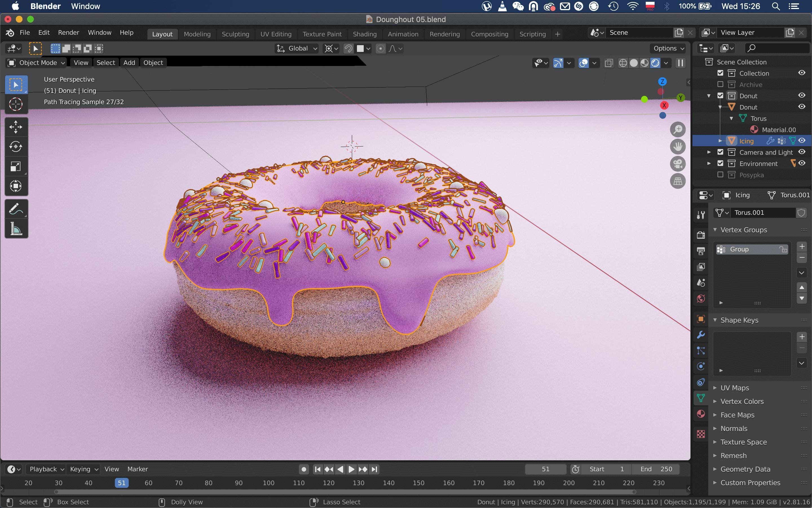Viewport: 812px width, 508px height.
Task: Open the Scene properties tab
Action: pyautogui.click(x=701, y=283)
